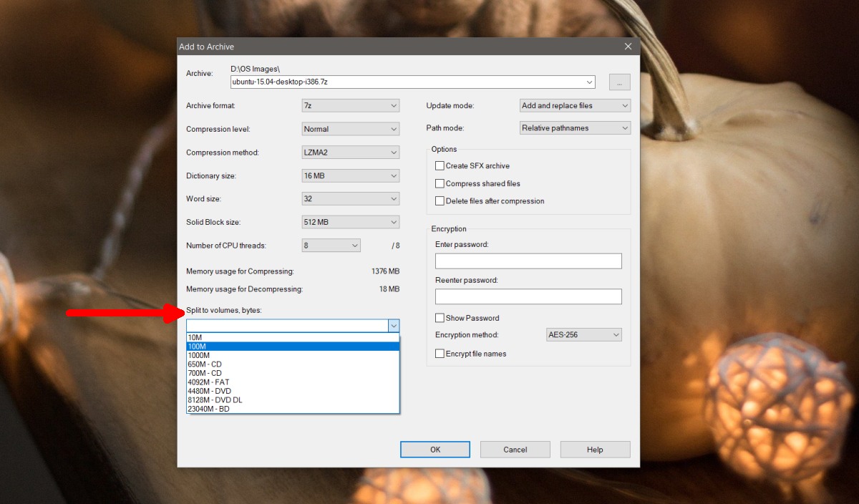Click the OK button
This screenshot has height=504, width=859.
(435, 449)
